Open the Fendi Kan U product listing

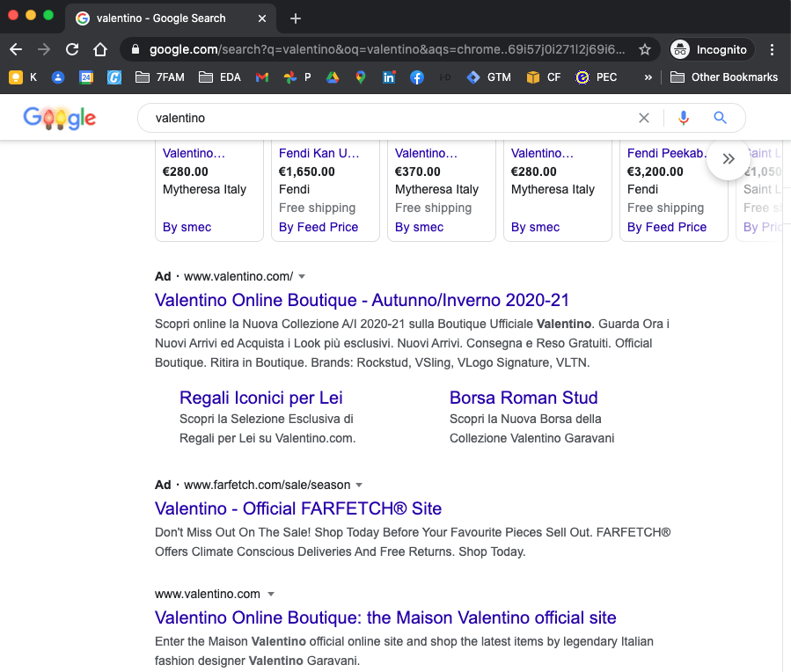[319, 153]
